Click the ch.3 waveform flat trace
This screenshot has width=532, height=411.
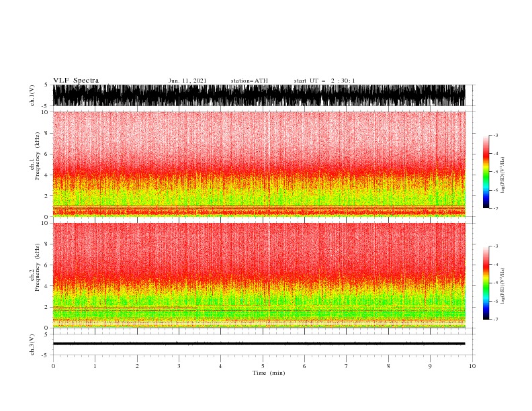[x=259, y=344]
